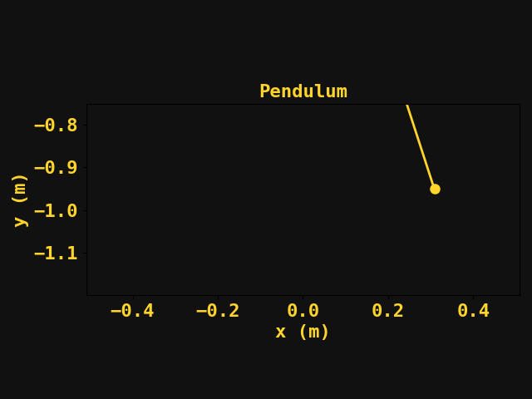Click the middle of the pendulum rod

click(421, 146)
